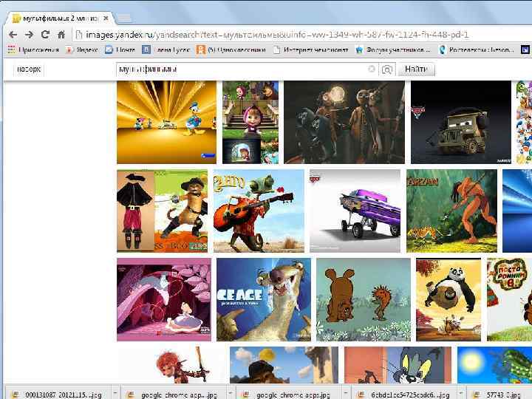Click the Найти search button
The height and width of the screenshot is (399, 532).
(x=416, y=69)
